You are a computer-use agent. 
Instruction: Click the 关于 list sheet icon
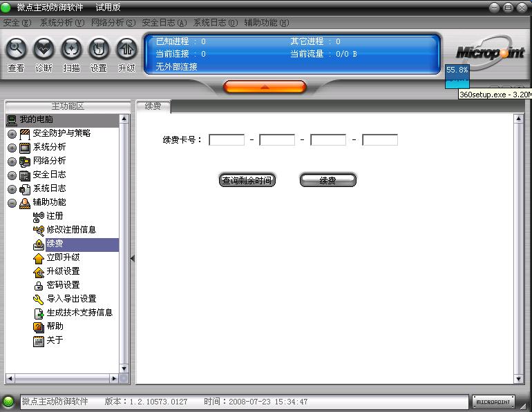39,341
